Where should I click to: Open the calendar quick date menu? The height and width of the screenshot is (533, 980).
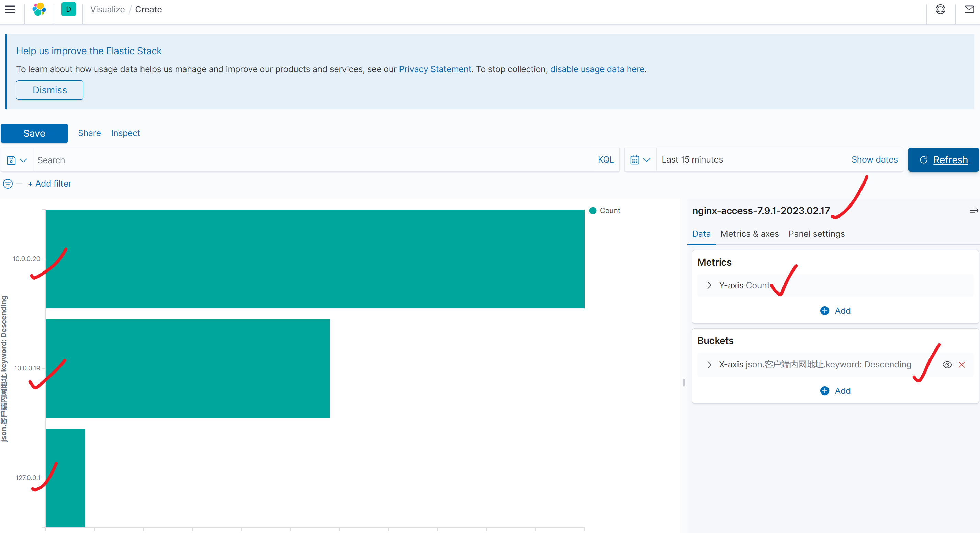coord(640,160)
